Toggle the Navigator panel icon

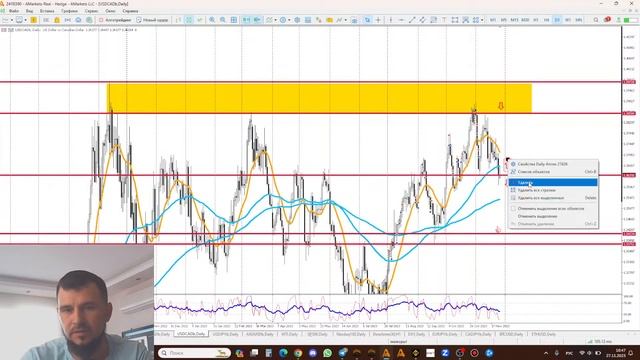coord(57,20)
